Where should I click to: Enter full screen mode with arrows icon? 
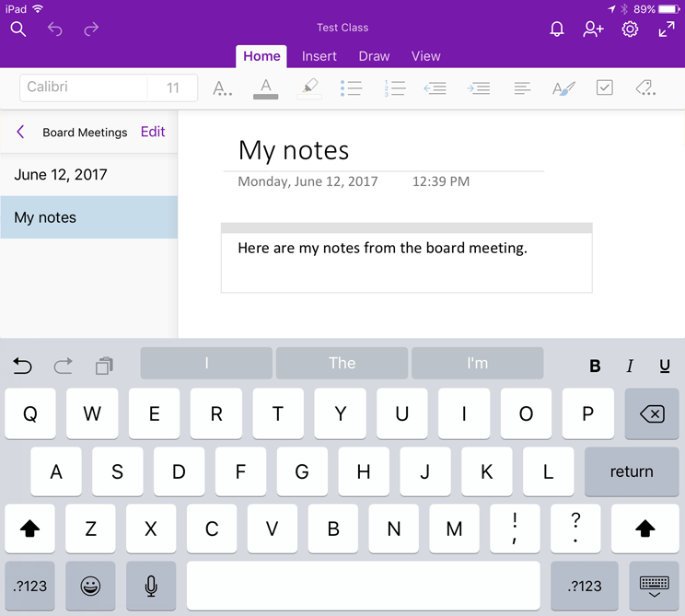(667, 29)
